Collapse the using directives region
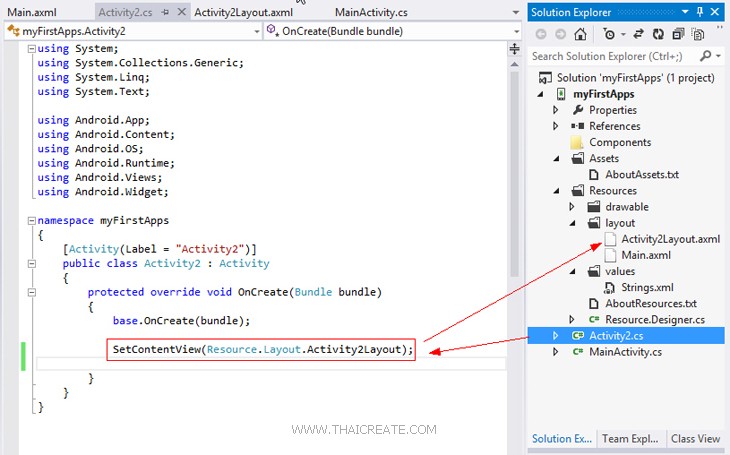The width and height of the screenshot is (730, 455). click(32, 48)
